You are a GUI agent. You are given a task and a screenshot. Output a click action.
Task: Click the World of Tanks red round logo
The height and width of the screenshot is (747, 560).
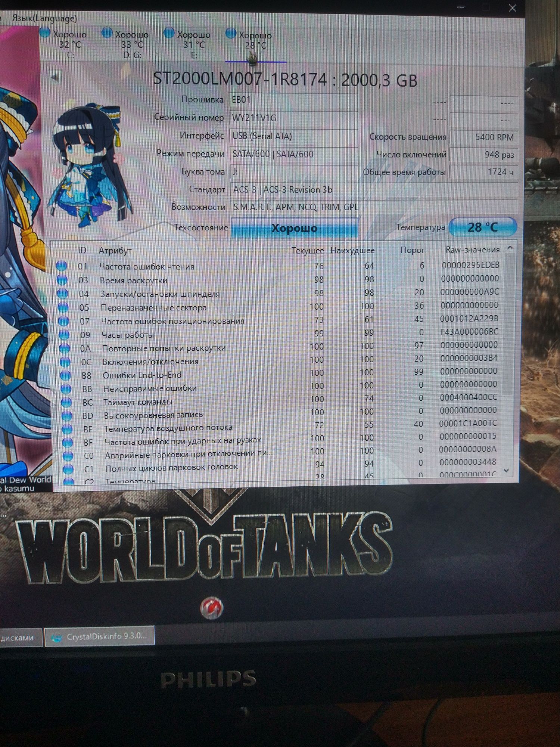[x=211, y=608]
